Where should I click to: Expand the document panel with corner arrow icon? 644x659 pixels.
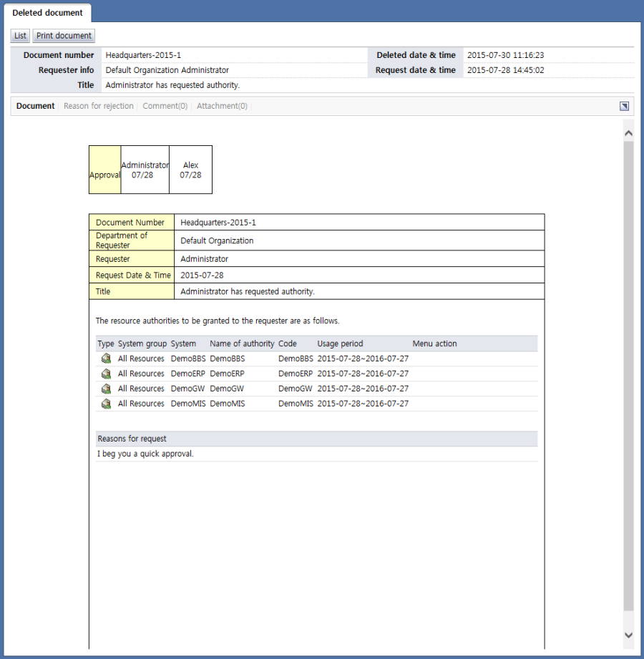pos(624,106)
